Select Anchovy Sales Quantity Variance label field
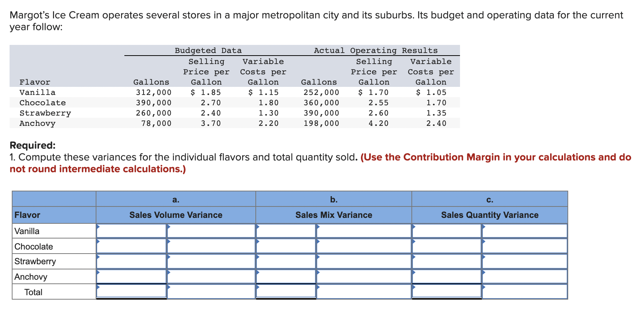Viewport: 644px width, 318px height. 525,276
